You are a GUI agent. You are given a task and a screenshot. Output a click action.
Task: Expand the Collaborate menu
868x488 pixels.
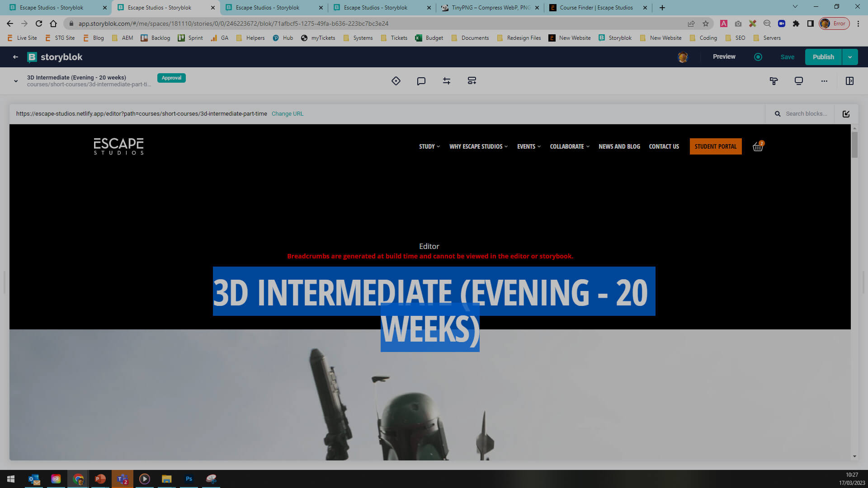coord(570,146)
